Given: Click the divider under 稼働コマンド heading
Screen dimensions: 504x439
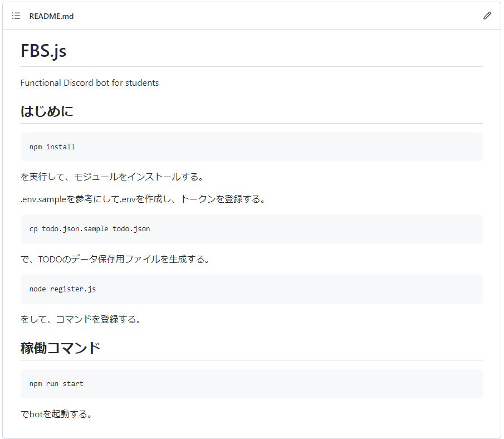Looking at the screenshot, I should 251,362.
